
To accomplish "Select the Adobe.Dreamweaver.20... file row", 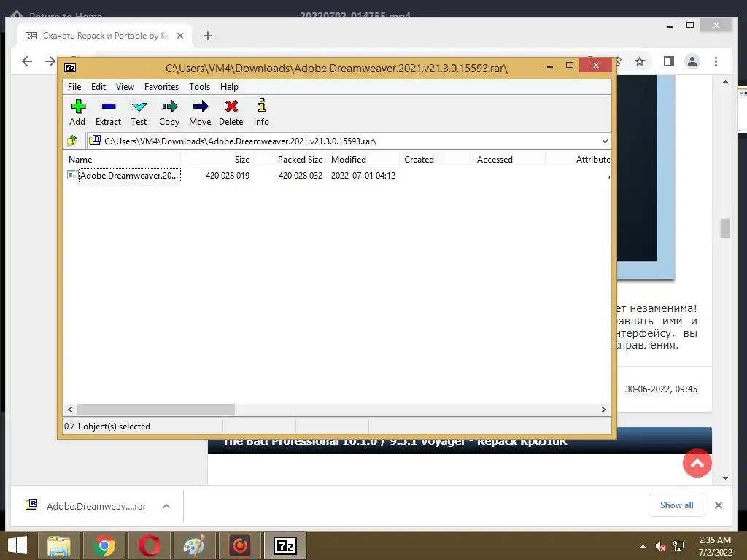I will [337, 175].
